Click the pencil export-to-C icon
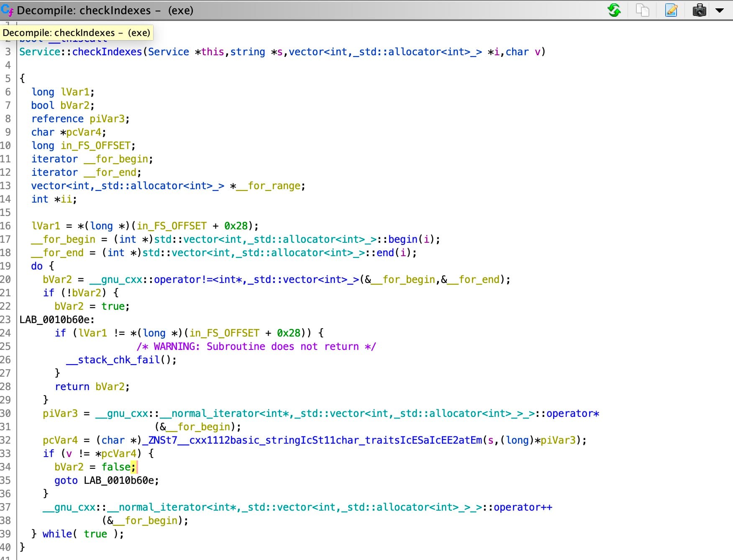 click(x=672, y=10)
